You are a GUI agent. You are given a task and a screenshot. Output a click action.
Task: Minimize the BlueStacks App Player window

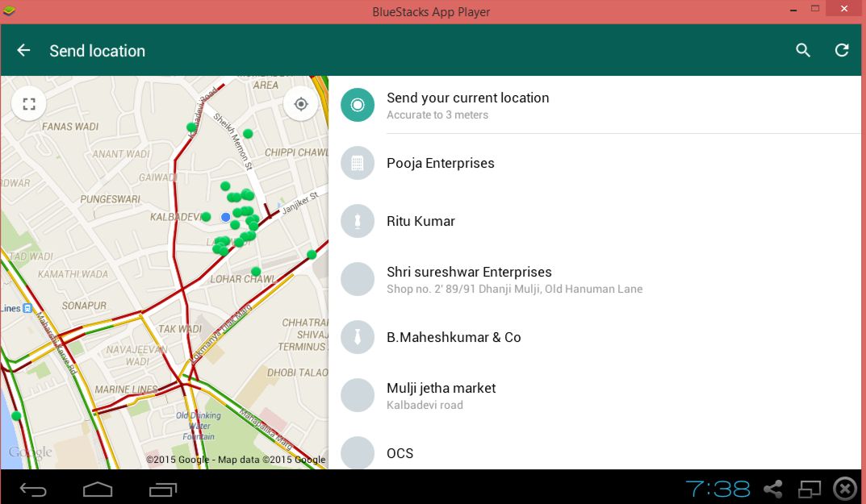(x=793, y=10)
